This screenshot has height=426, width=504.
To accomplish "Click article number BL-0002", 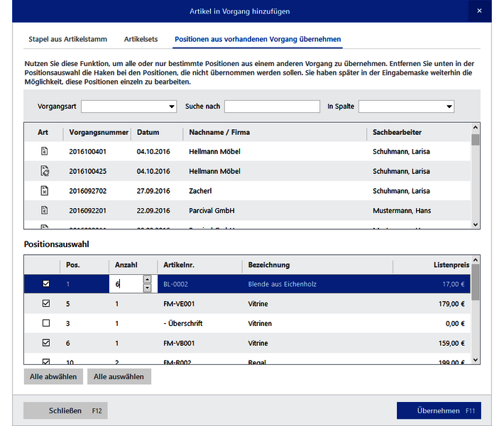I will (175, 284).
